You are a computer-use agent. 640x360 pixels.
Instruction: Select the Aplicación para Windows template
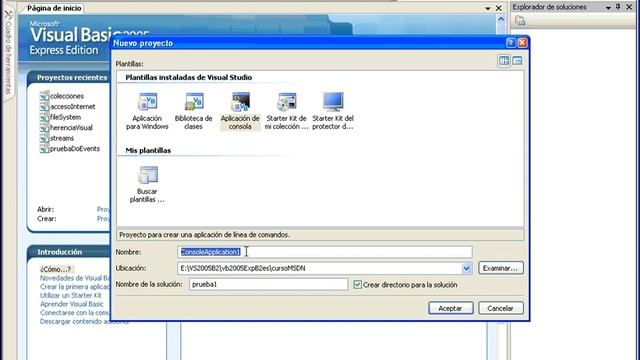(147, 111)
